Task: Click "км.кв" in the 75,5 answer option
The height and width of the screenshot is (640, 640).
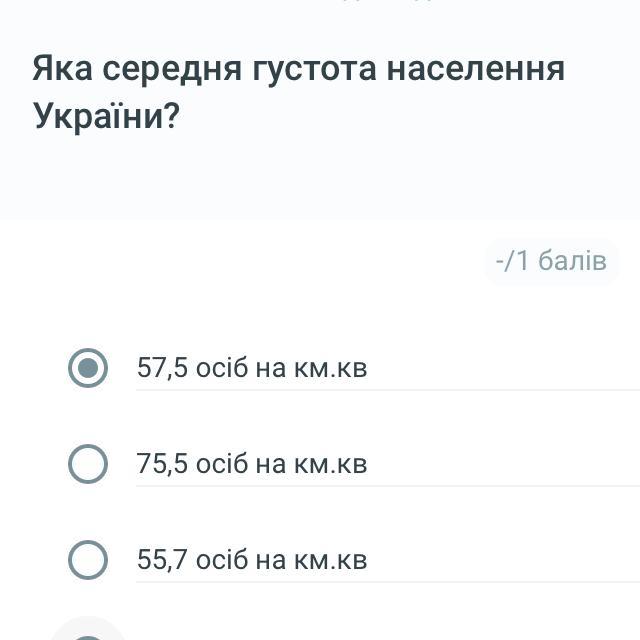Action: [330, 464]
